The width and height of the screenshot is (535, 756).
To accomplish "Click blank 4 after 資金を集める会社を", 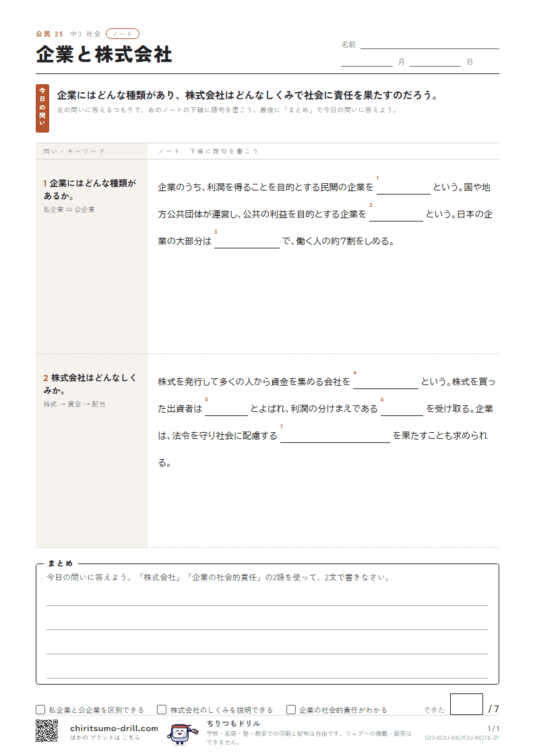I will (385, 382).
